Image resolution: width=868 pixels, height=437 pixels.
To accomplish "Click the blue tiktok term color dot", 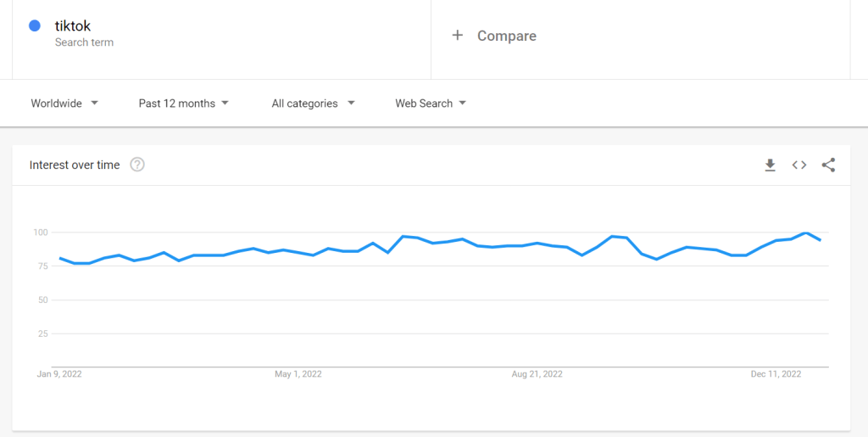I will tap(35, 26).
